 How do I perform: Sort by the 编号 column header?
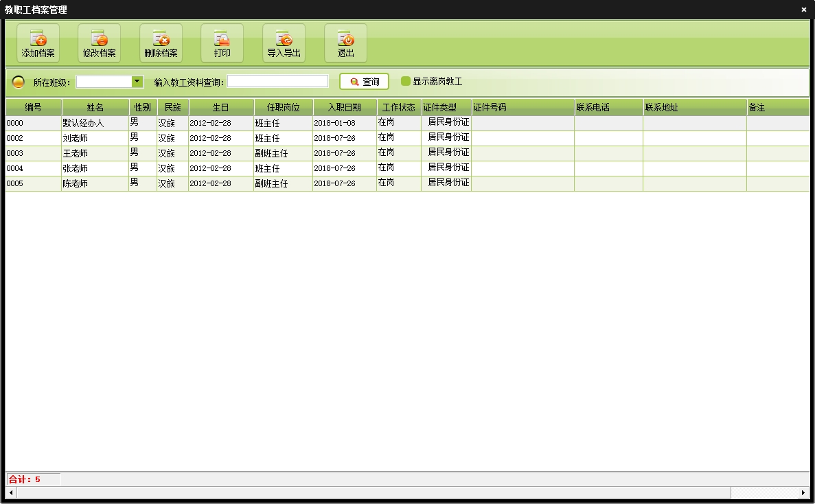(34, 108)
